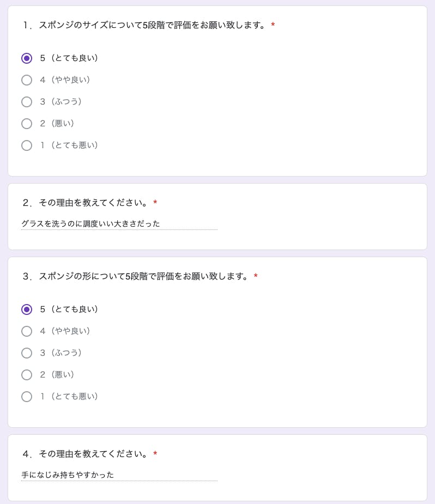Choose 3 (ふつう) for sponge size rating
Viewport: 435px width, 504px height.
[27, 102]
